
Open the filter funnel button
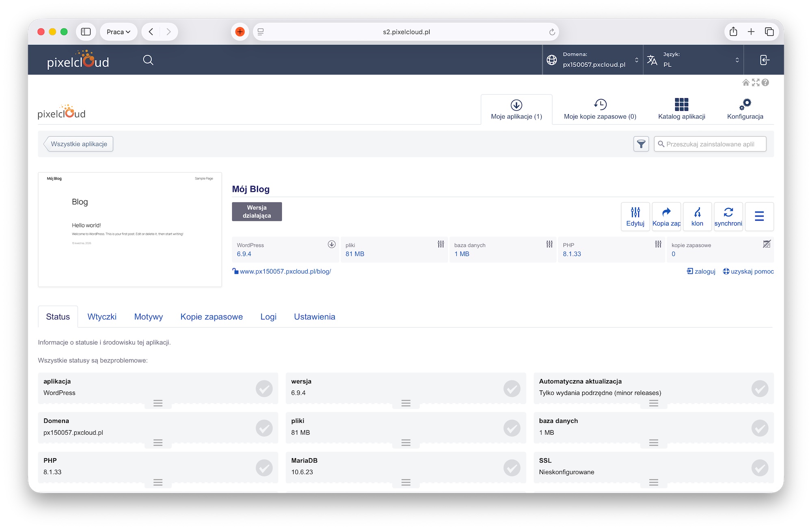tap(641, 144)
